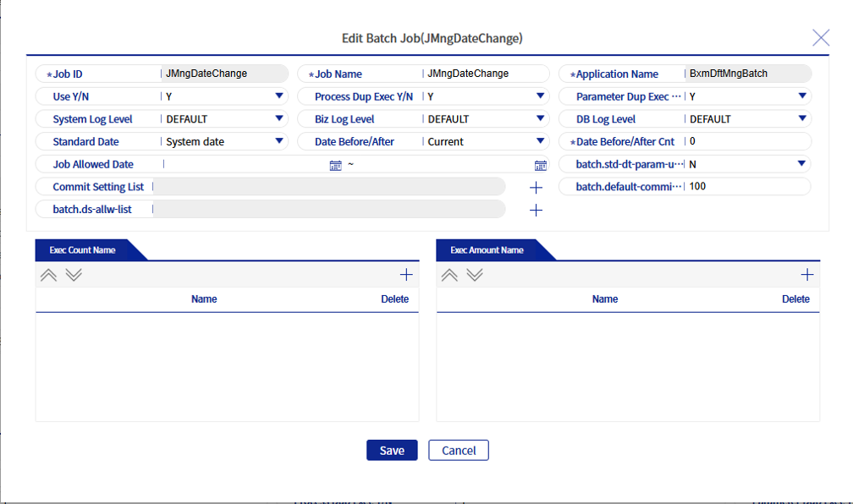Open the Standard Date dropdown

click(279, 142)
